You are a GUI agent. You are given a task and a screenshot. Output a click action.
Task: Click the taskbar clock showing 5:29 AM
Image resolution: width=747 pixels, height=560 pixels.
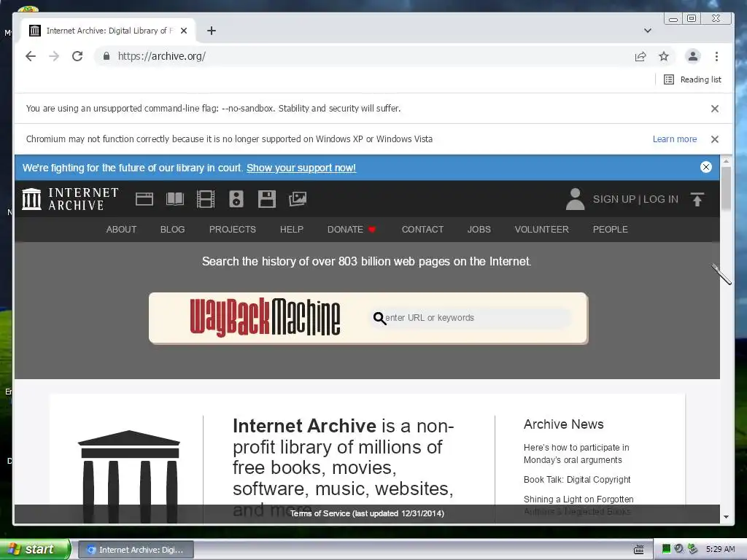(x=720, y=549)
